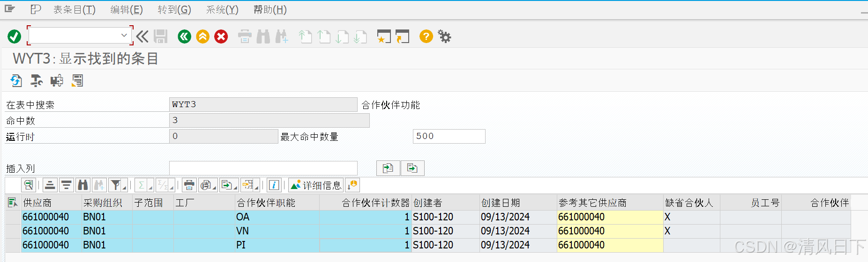Image resolution: width=868 pixels, height=262 pixels.
Task: Open the 系统(Y) menu
Action: (x=222, y=10)
